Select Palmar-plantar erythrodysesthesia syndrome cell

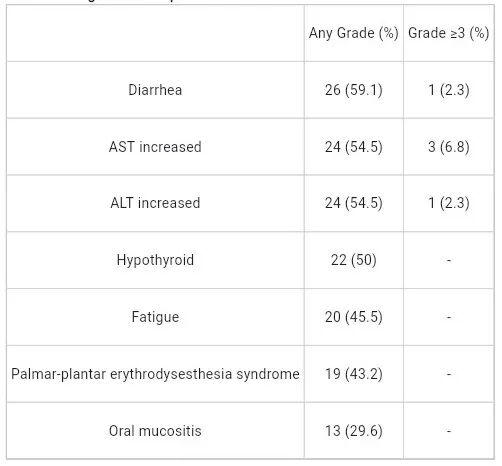click(155, 374)
